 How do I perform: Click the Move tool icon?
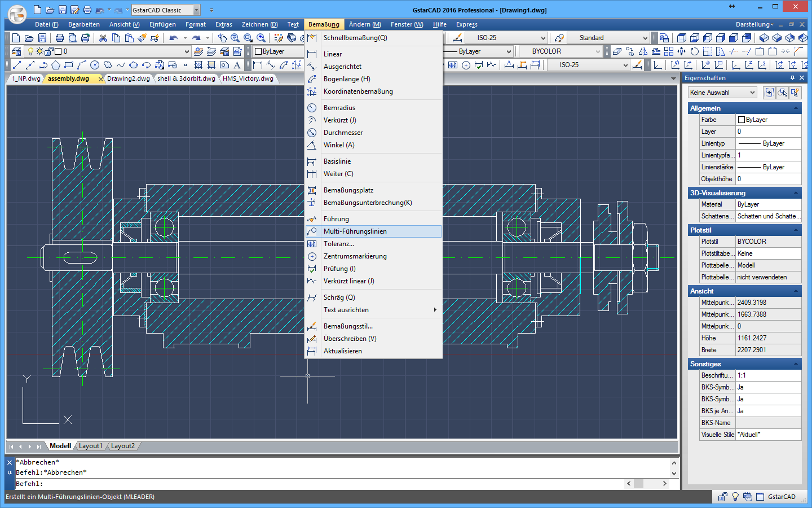(x=682, y=51)
